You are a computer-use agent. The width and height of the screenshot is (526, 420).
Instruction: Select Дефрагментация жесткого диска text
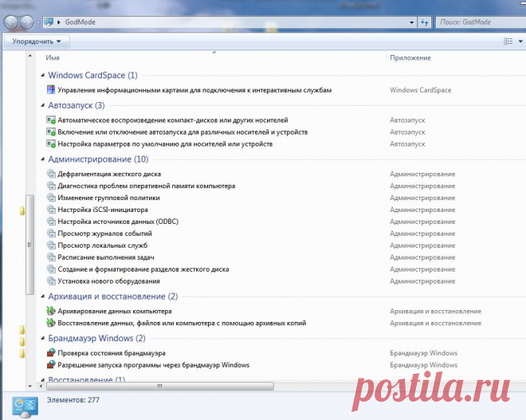(x=109, y=174)
